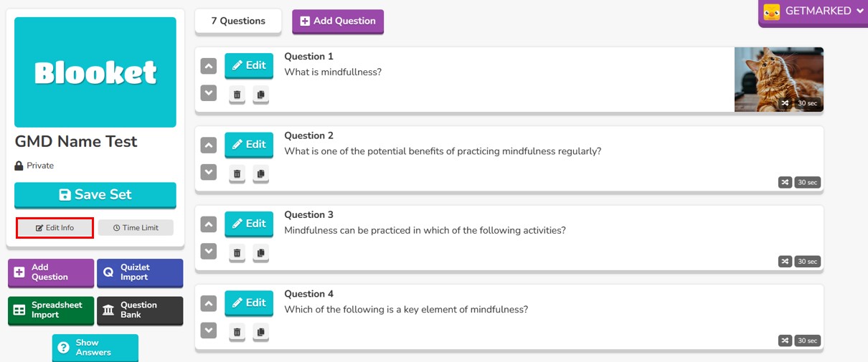Expand the GETMARKED account dropdown
868x362 pixels.
coord(813,12)
